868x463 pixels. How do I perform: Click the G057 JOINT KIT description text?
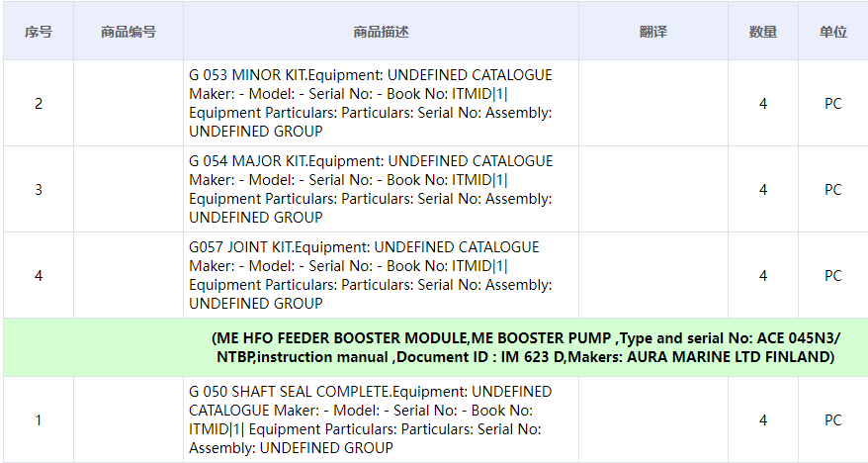point(371,275)
